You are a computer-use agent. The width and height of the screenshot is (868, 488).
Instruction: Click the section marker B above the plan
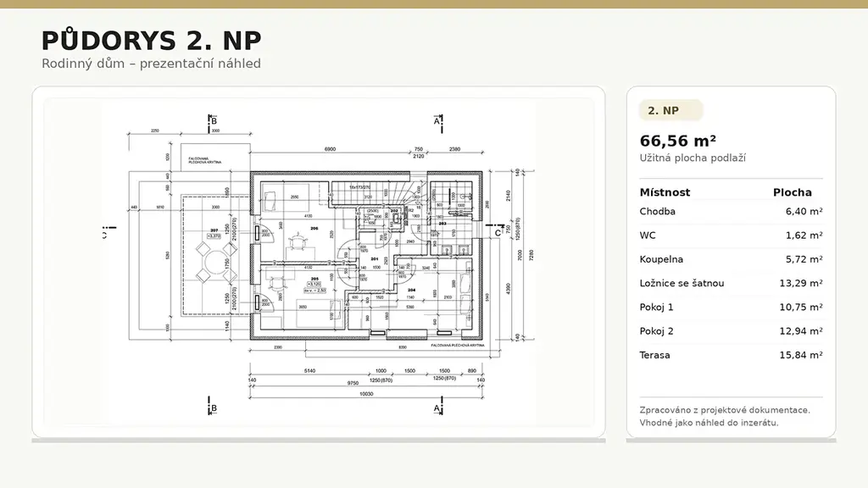(214, 122)
